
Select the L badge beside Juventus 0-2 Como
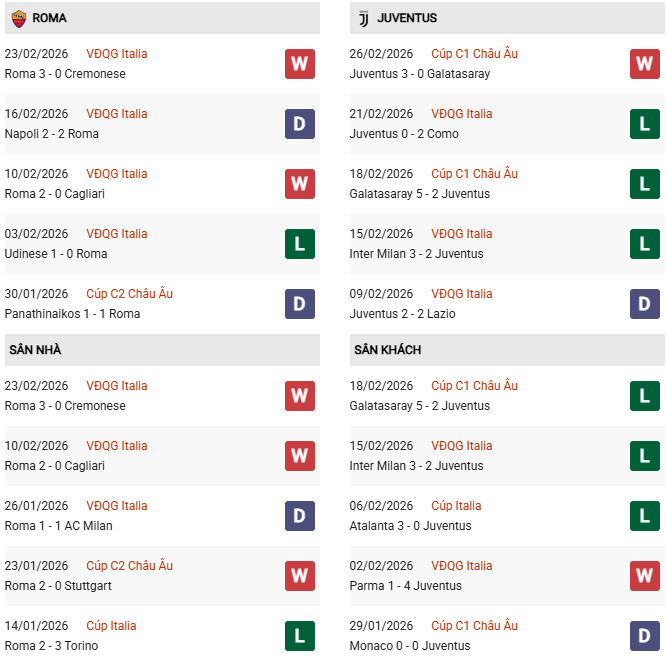[x=644, y=124]
